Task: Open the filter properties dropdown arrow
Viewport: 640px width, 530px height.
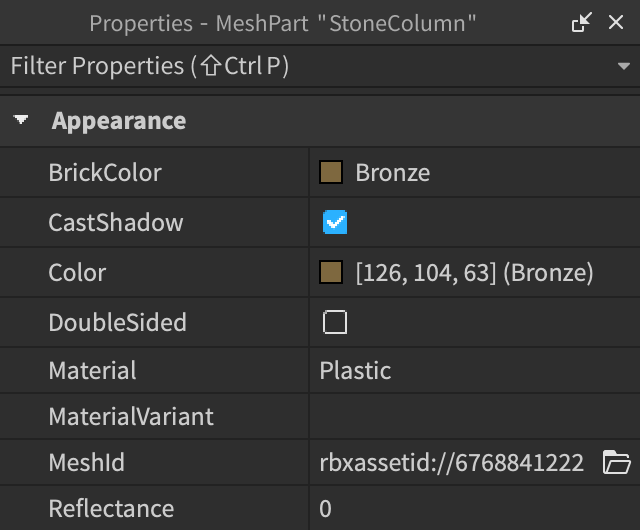Action: click(x=624, y=67)
